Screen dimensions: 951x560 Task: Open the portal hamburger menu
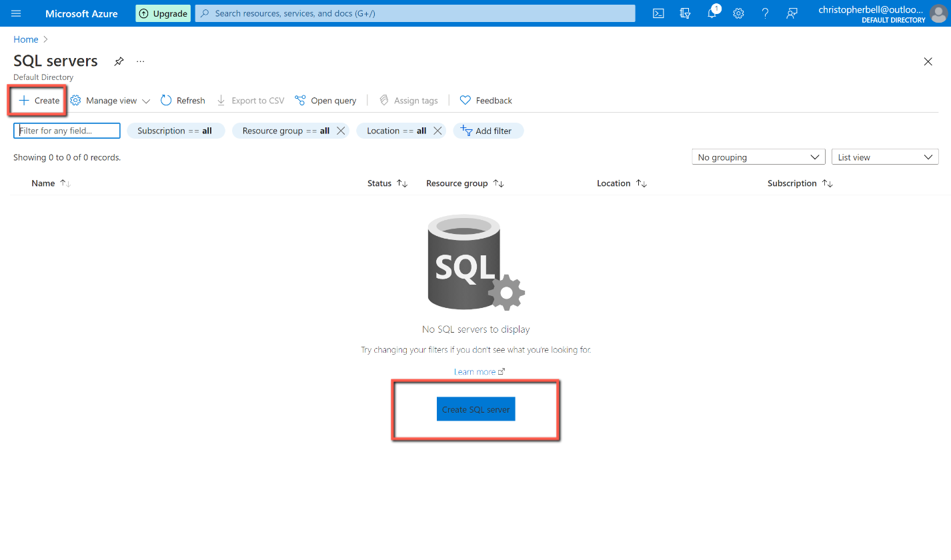tap(16, 13)
